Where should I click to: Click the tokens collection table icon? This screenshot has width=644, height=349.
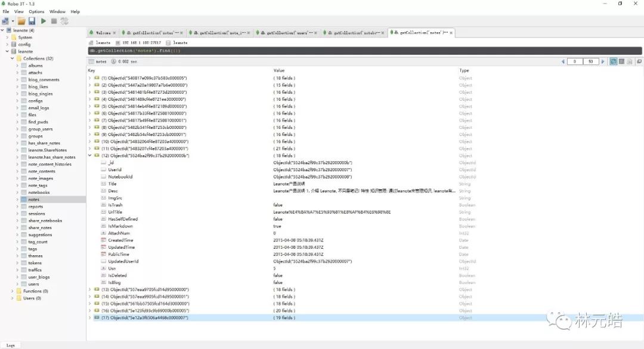[24, 262]
